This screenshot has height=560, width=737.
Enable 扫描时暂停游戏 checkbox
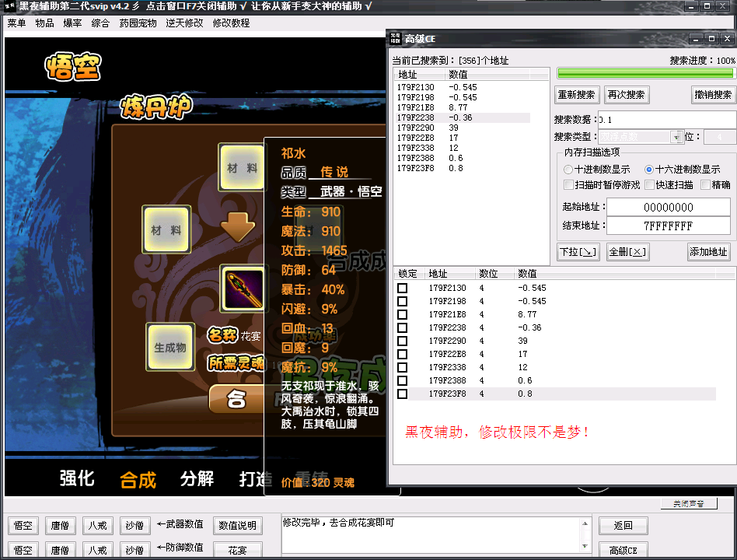pyautogui.click(x=568, y=185)
